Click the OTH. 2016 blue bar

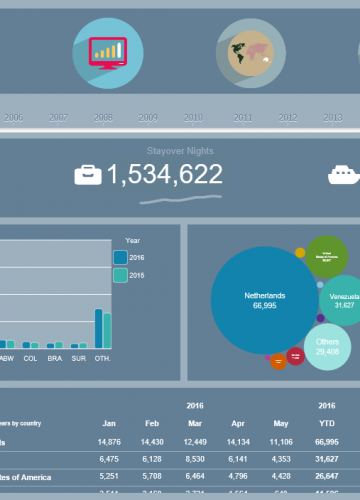pos(99,328)
